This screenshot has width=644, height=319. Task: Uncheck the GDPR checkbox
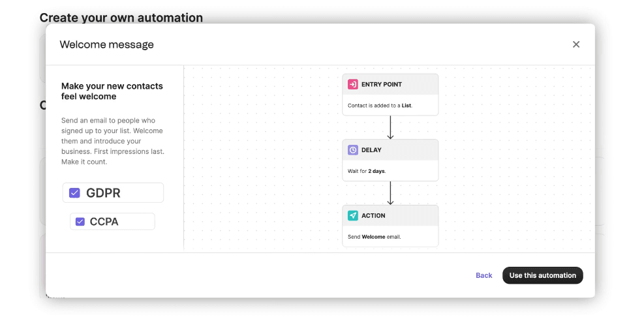74,193
